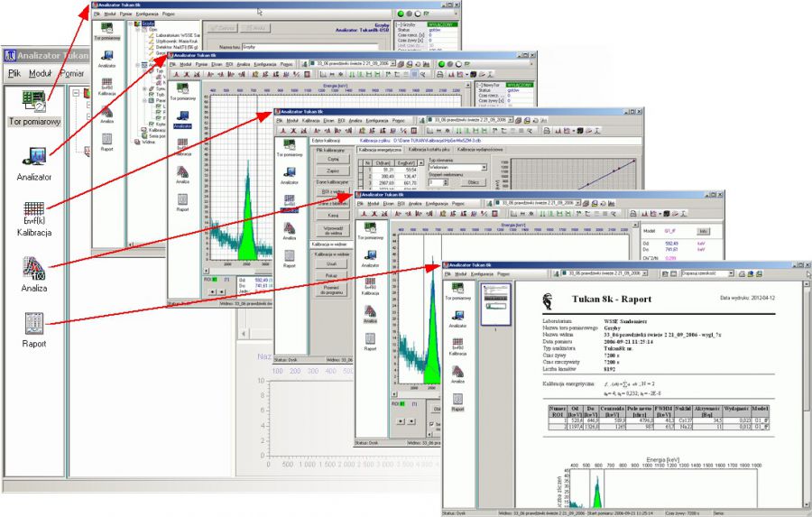Screen dimensions: 812x517
Task: Click the Stopień wielomianu spinner arrows
Action: coord(446,182)
